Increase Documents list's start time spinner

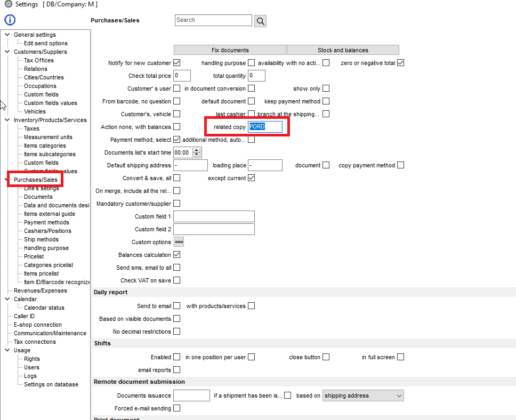197,150
